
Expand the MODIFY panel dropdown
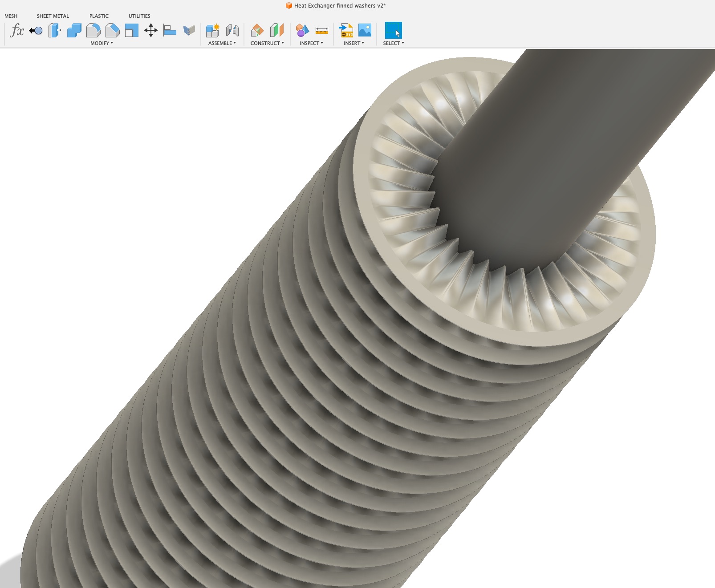click(x=102, y=43)
